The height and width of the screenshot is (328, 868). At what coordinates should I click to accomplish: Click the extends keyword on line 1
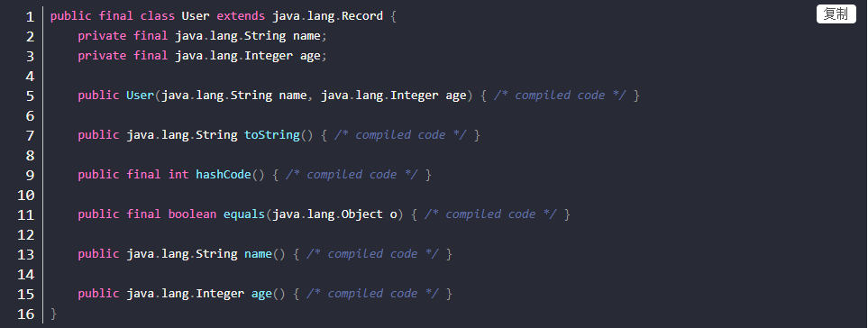[241, 16]
